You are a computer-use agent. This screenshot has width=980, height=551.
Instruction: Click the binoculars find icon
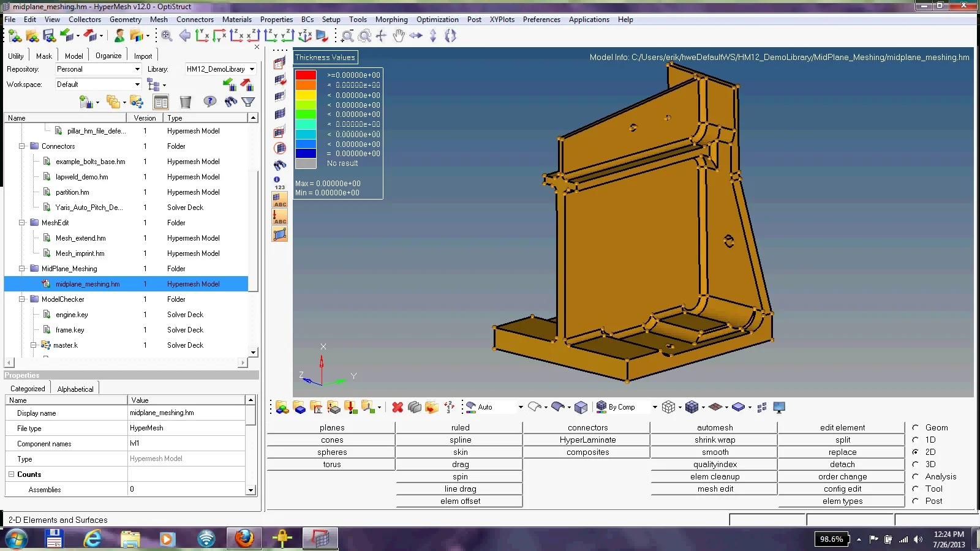[x=230, y=102]
